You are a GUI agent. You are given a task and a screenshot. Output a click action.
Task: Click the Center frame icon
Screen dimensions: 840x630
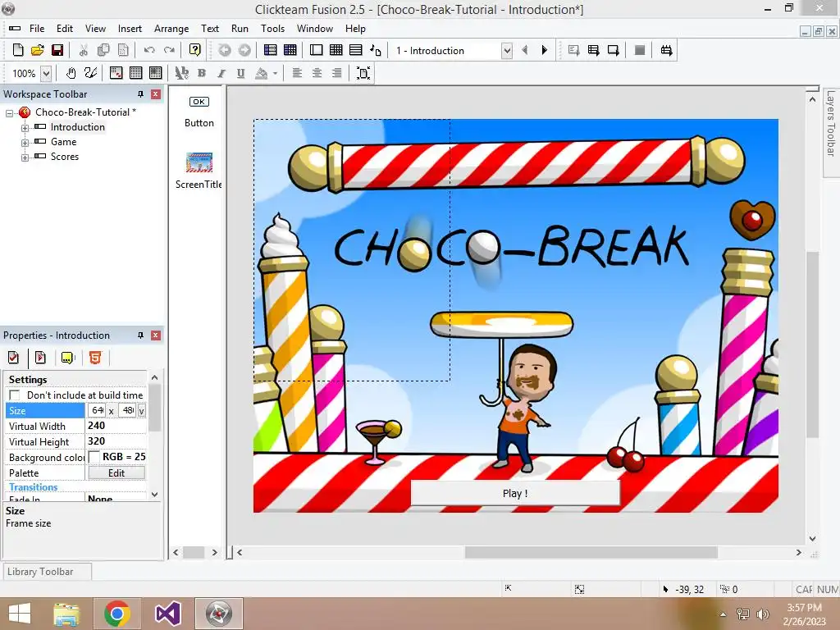[x=363, y=73]
